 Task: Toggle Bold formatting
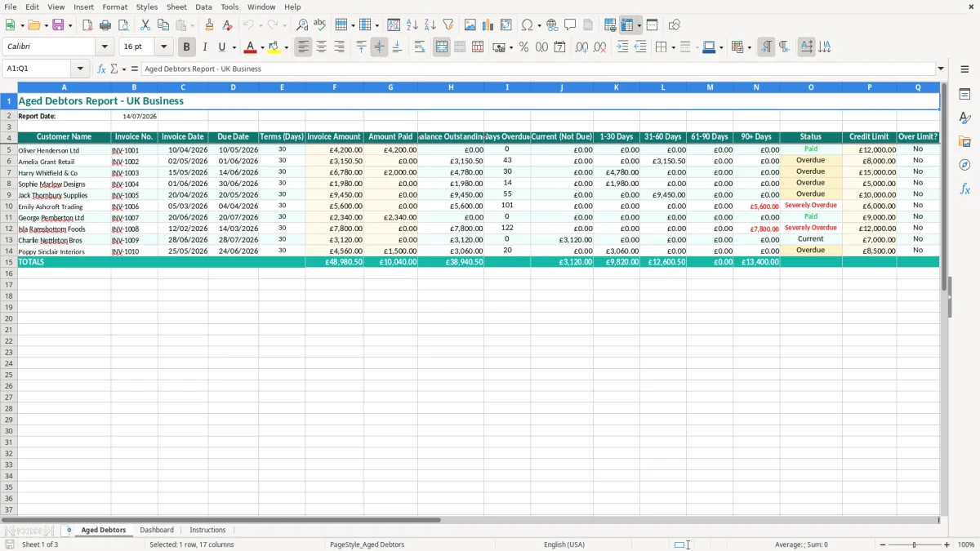click(186, 47)
